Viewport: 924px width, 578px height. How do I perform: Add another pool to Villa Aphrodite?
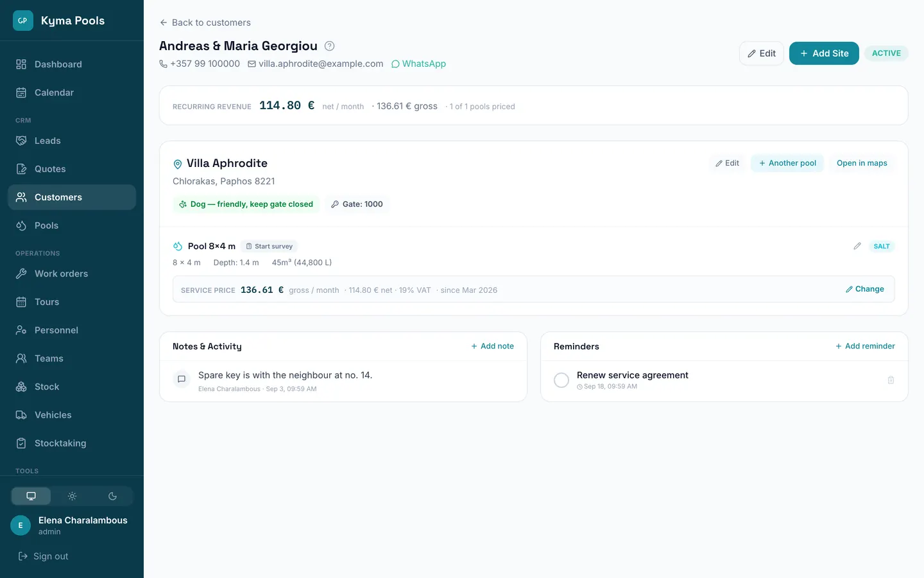(787, 163)
